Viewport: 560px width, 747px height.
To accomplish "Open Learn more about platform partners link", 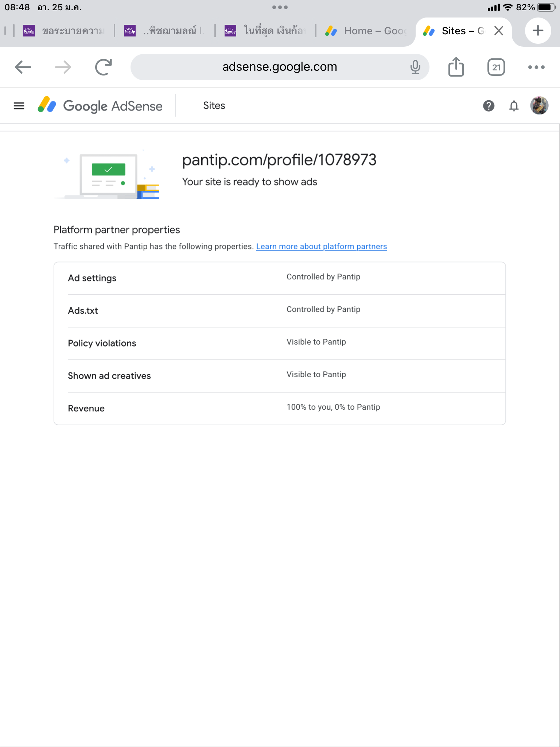I will coord(322,247).
